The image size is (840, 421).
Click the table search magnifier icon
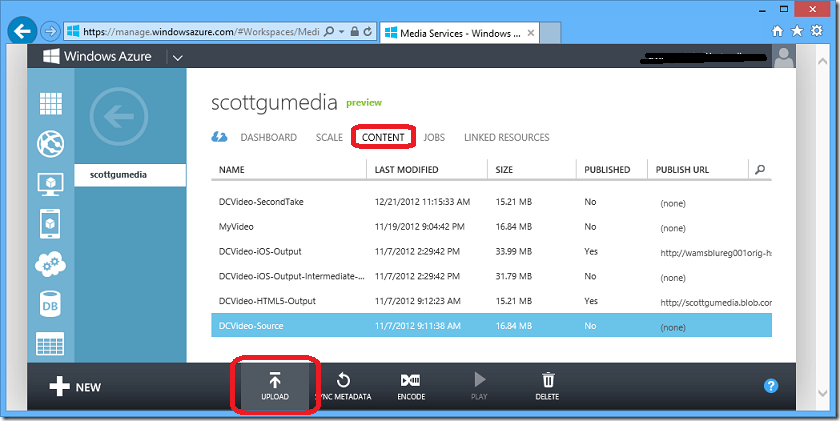pyautogui.click(x=760, y=170)
